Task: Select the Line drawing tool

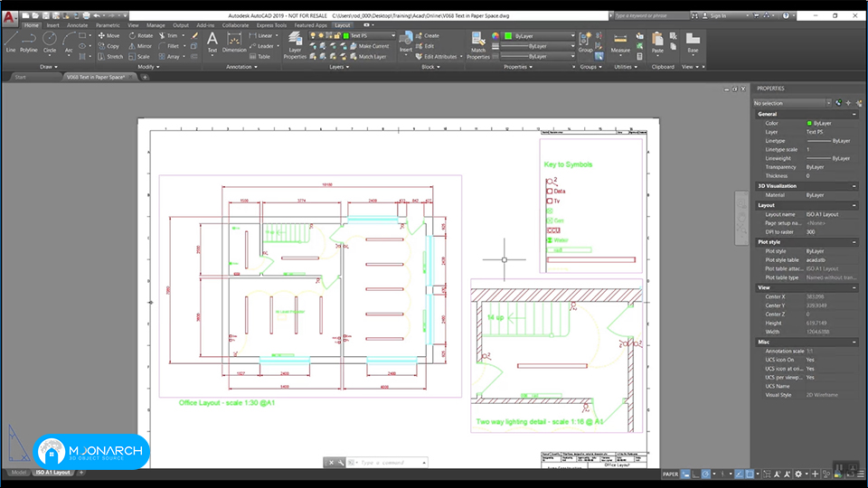Action: tap(11, 42)
